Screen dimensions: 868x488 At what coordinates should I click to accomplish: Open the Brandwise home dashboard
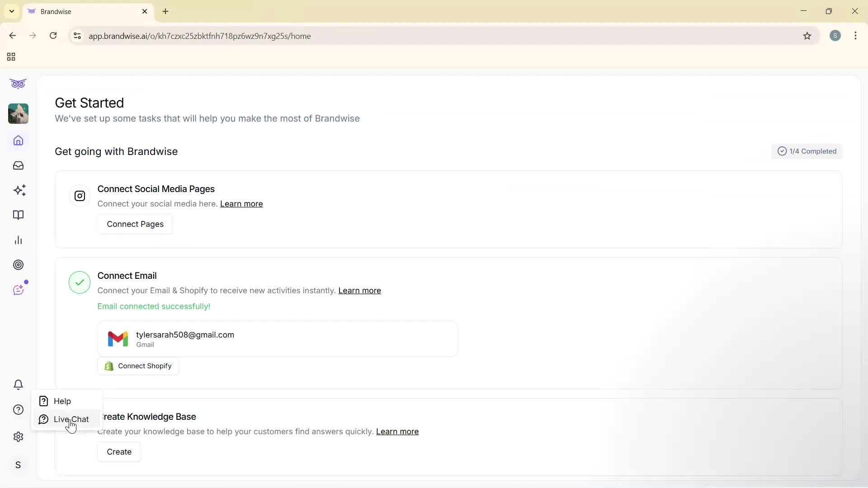pyautogui.click(x=18, y=141)
